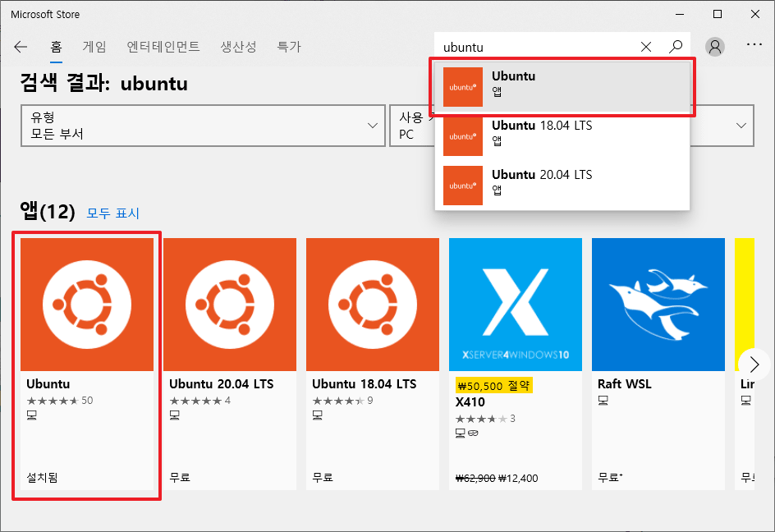Go to the 특가 tab

click(289, 47)
